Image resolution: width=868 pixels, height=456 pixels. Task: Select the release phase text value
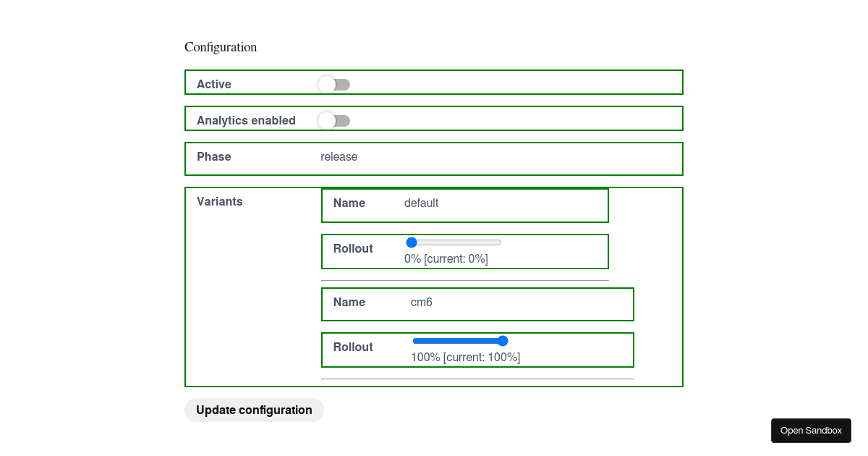(339, 157)
